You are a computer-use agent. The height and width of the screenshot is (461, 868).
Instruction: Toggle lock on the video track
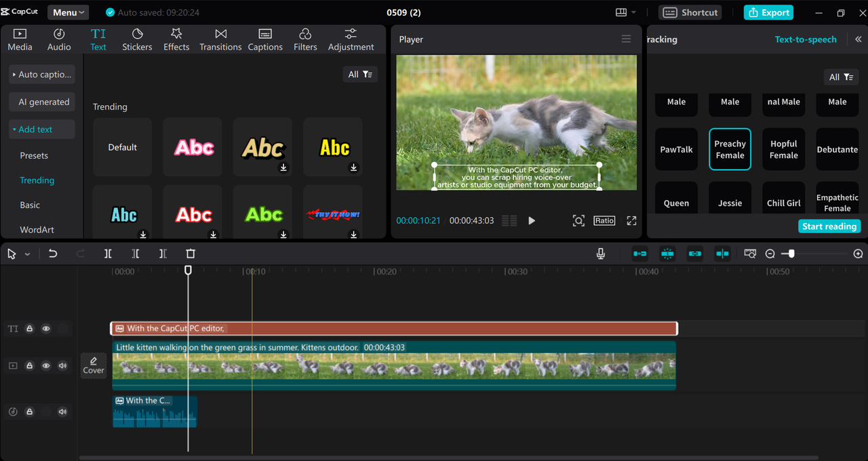tap(30, 365)
